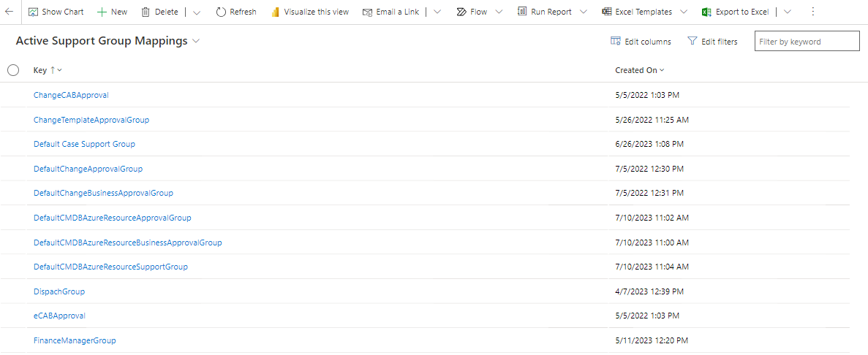
Task: Toggle the select all rows circle
Action: coord(13,70)
